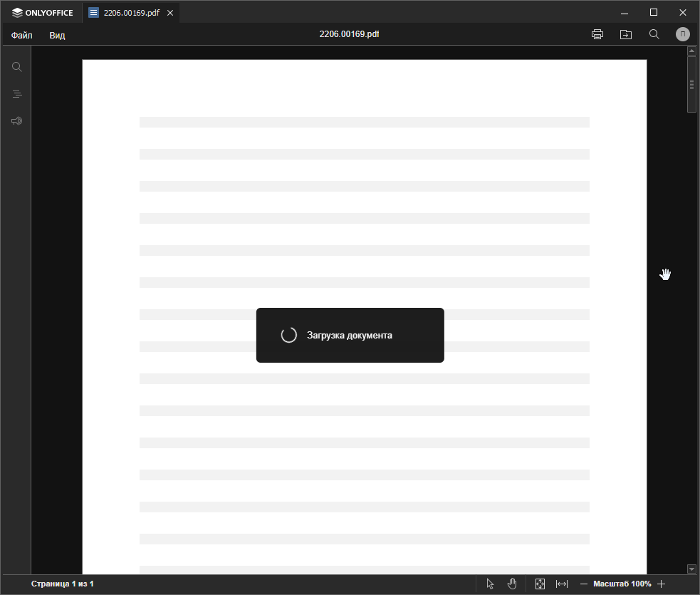The image size is (700, 595).
Task: Click the ONLYOFFICE main menu logo
Action: 42,12
